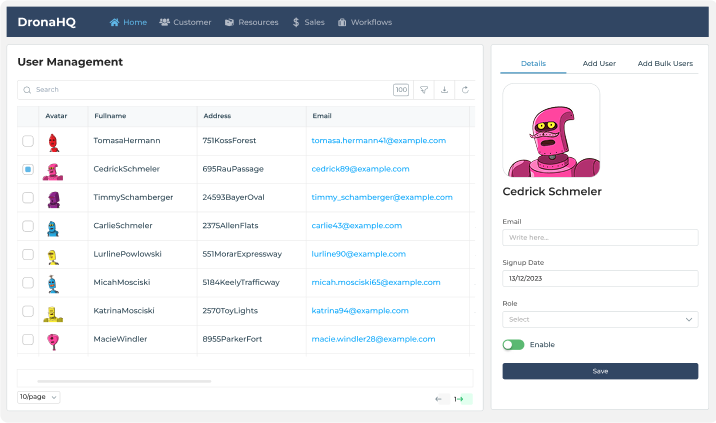Click the search magnifier icon

[27, 90]
